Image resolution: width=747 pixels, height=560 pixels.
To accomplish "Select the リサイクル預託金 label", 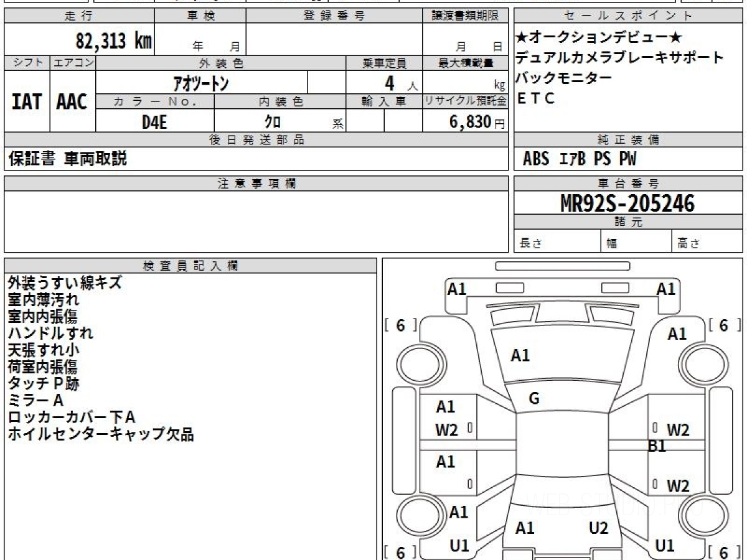I will click(465, 101).
